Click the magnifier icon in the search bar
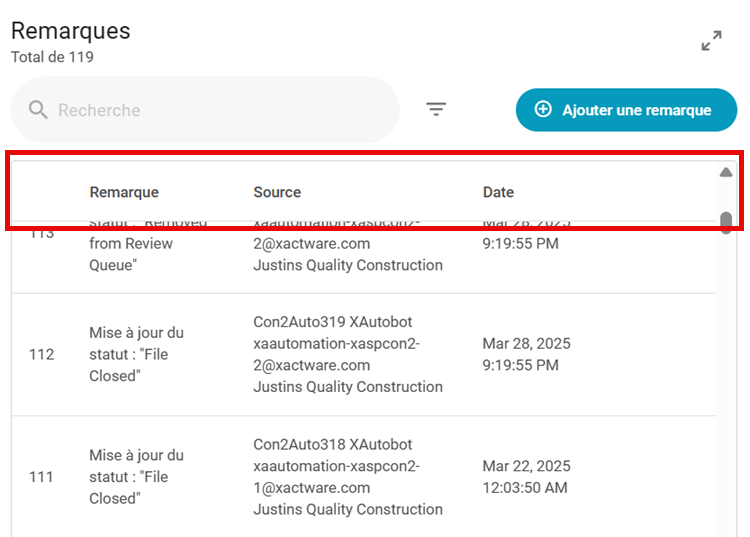750x537 pixels. click(x=38, y=110)
